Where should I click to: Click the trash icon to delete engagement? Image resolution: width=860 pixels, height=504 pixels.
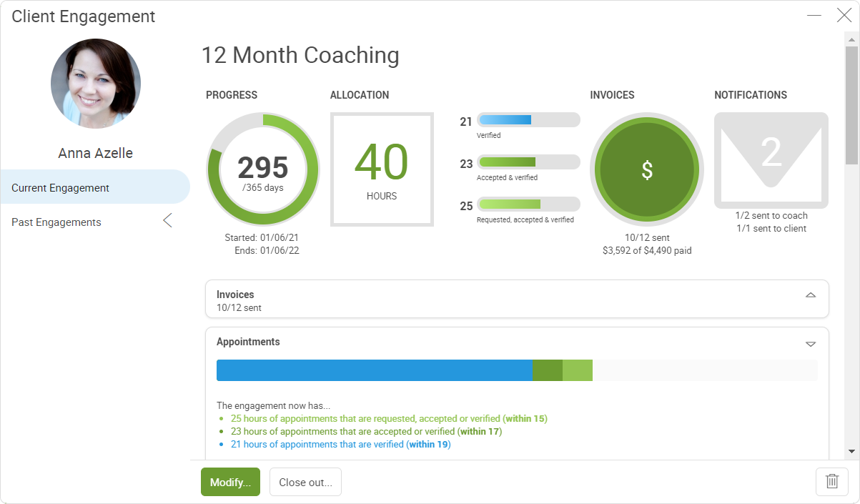point(831,481)
